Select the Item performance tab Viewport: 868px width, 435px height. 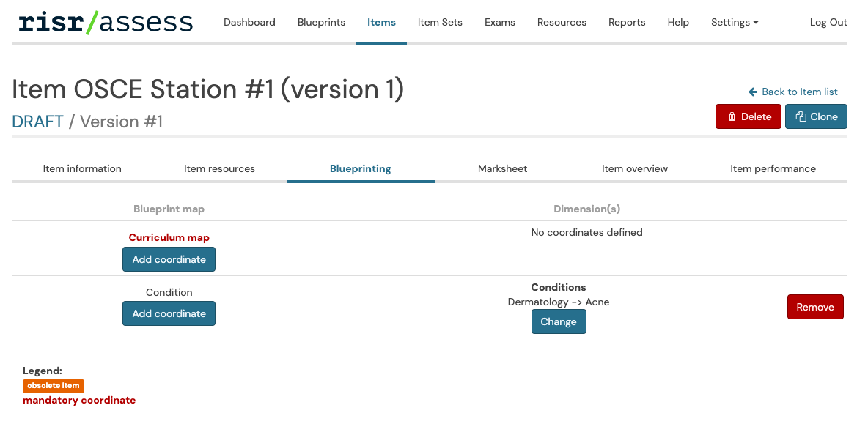[x=773, y=169]
